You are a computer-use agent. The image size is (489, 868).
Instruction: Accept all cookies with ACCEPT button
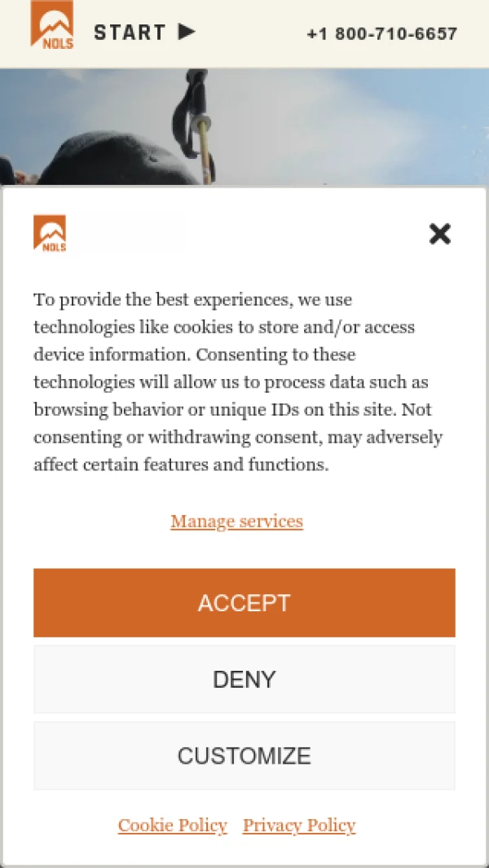(244, 603)
